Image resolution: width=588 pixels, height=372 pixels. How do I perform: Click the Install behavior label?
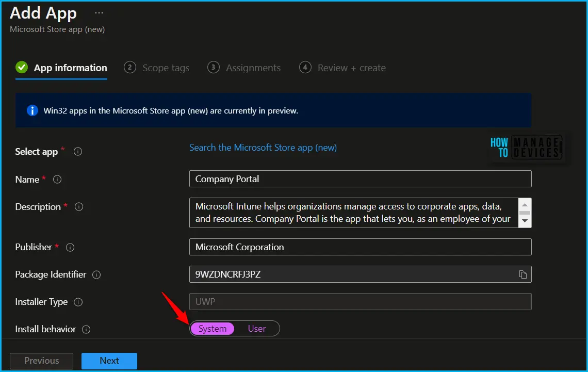[45, 329]
